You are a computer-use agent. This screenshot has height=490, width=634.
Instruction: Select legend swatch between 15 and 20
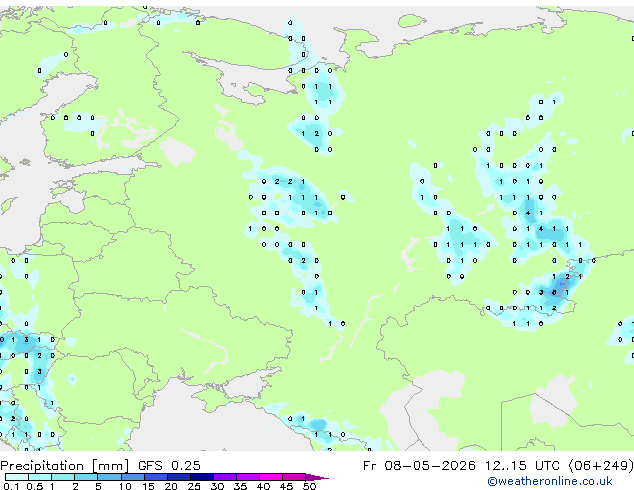(156, 477)
